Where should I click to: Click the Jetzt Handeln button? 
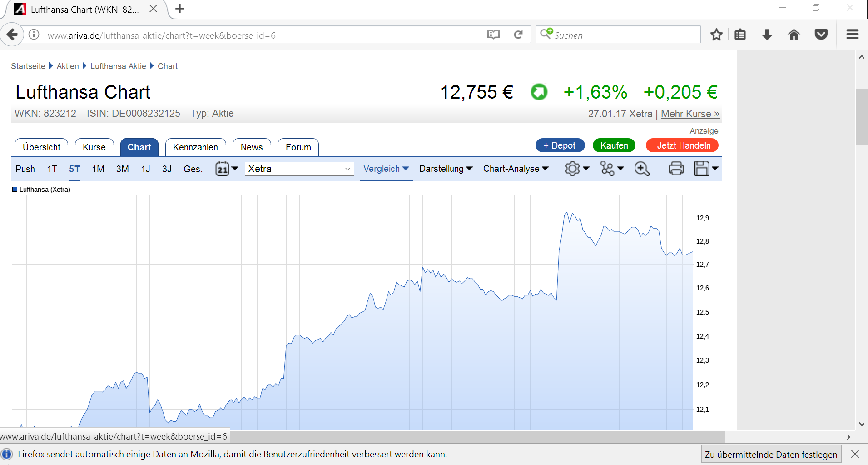[682, 145]
